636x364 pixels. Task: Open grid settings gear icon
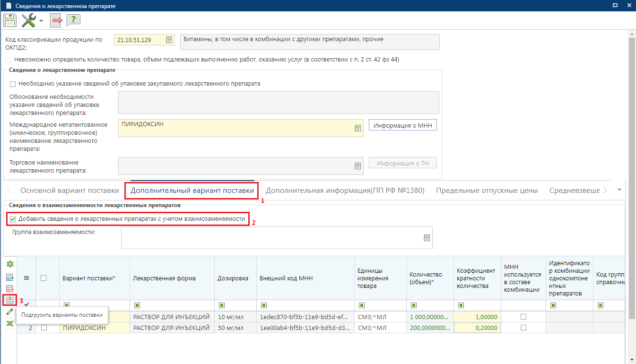click(x=9, y=265)
